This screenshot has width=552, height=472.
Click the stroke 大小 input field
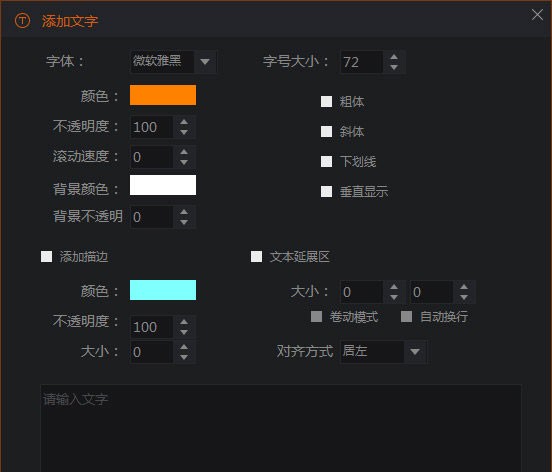(152, 352)
